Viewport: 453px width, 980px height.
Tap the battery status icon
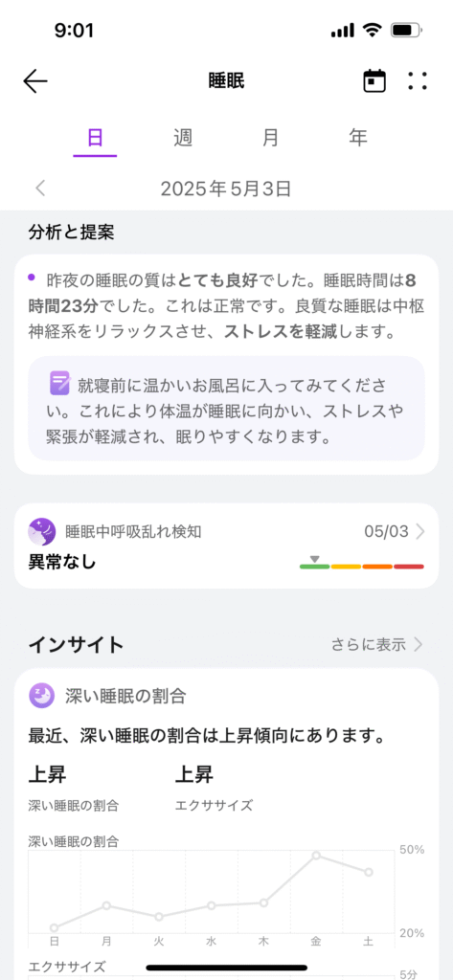pyautogui.click(x=407, y=30)
